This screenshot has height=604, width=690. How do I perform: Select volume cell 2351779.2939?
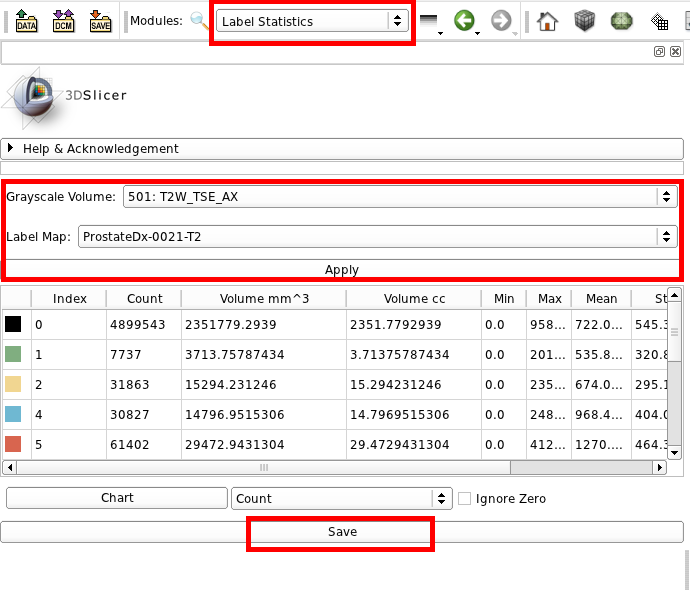tap(264, 325)
